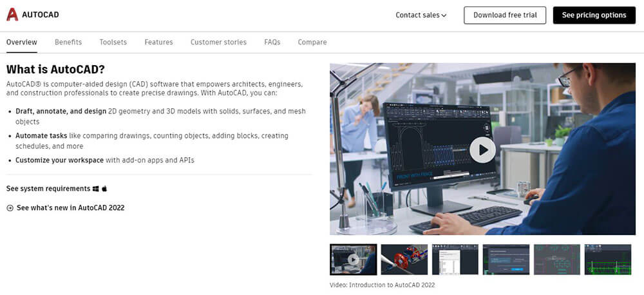Click Download free trial button
The width and height of the screenshot is (644, 295).
pyautogui.click(x=505, y=15)
